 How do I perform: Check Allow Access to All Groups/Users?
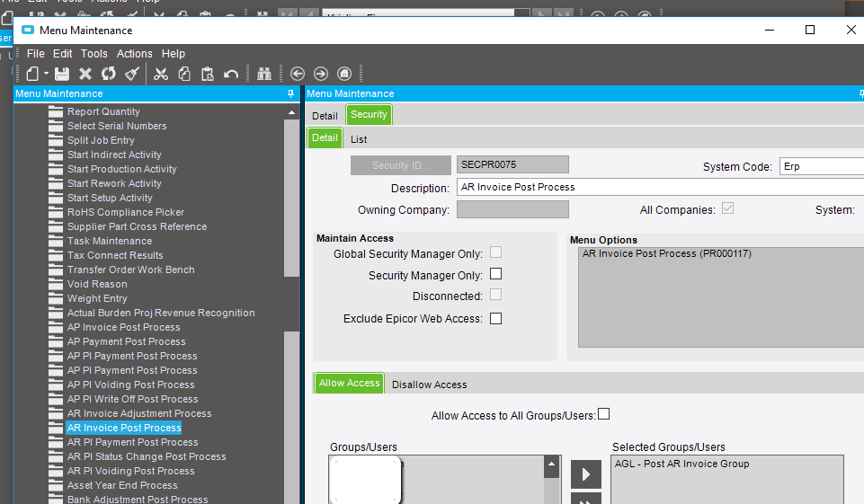coord(604,413)
